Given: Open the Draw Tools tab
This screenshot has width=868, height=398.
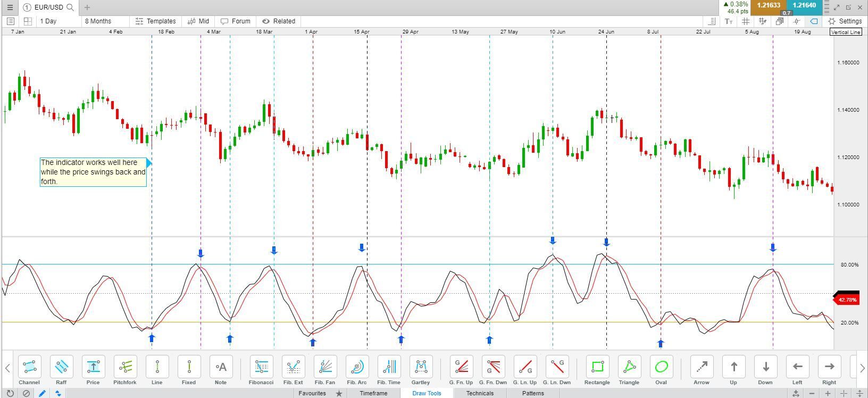Looking at the screenshot, I should point(427,393).
